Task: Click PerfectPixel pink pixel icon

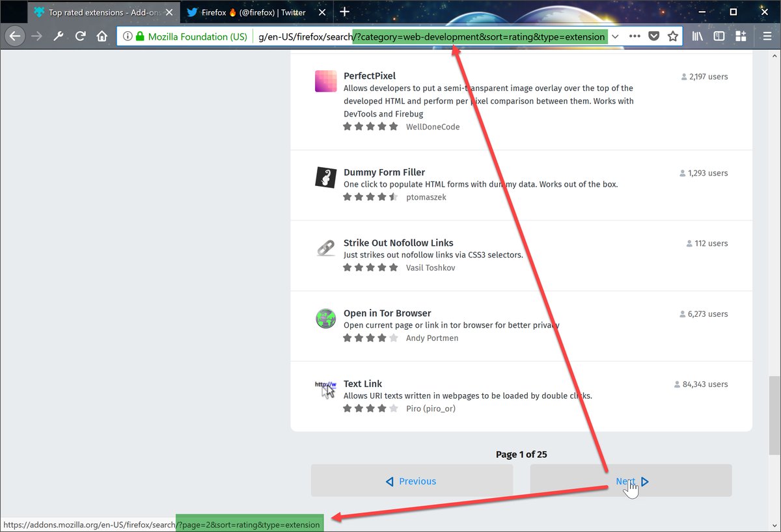Action: (325, 81)
